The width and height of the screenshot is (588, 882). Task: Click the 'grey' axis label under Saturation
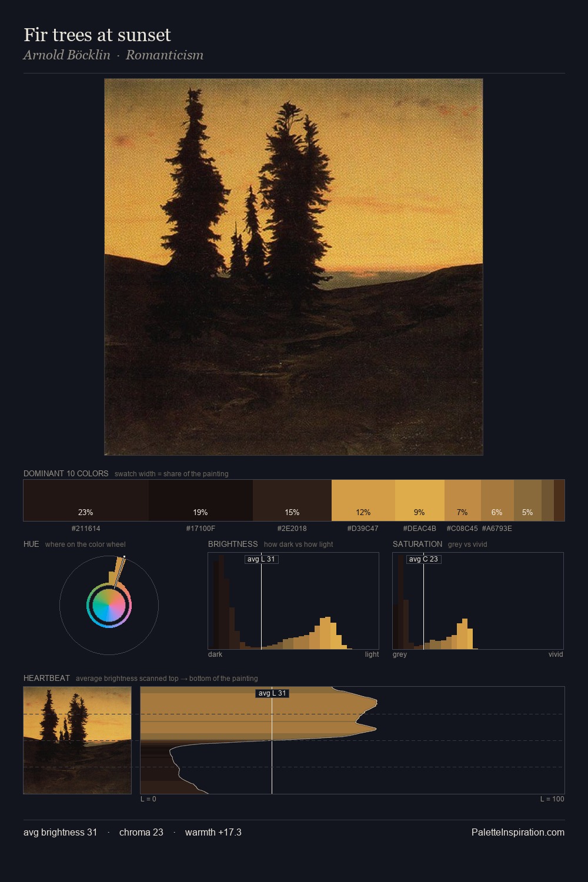400,654
